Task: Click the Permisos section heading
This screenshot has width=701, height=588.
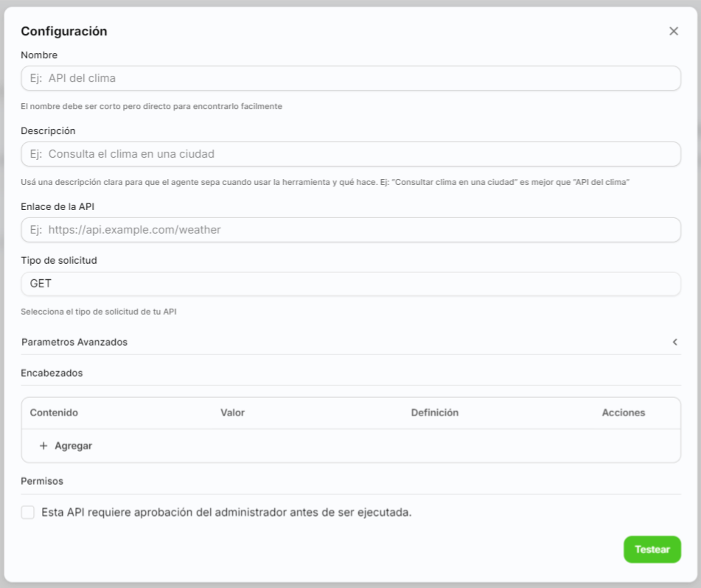Action: 42,481
